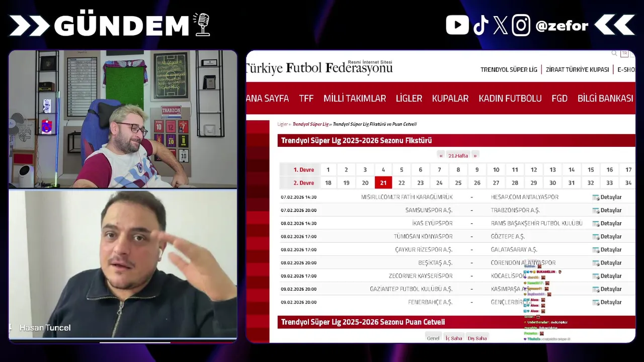Click ÇAYKUR RİZESPOR A.Ş. team name
The width and height of the screenshot is (644, 362).
424,249
